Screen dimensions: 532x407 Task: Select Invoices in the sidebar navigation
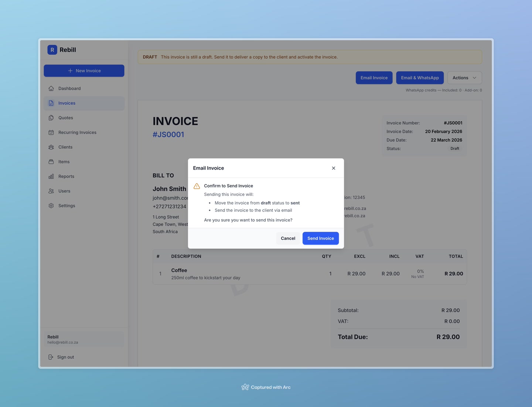(66, 103)
